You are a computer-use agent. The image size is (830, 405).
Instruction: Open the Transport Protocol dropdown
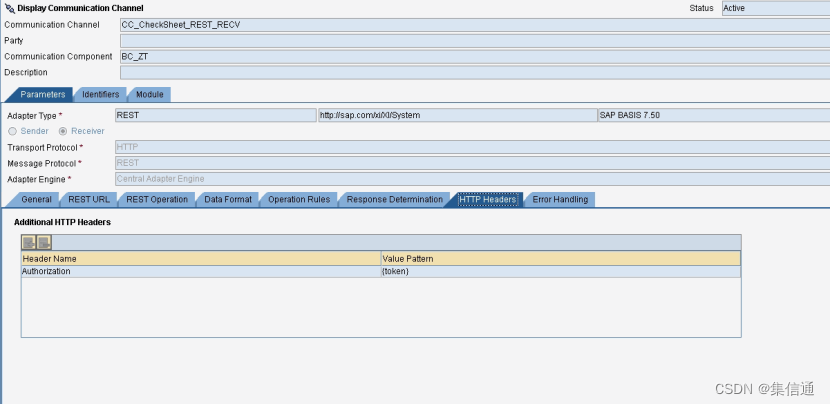click(x=472, y=147)
